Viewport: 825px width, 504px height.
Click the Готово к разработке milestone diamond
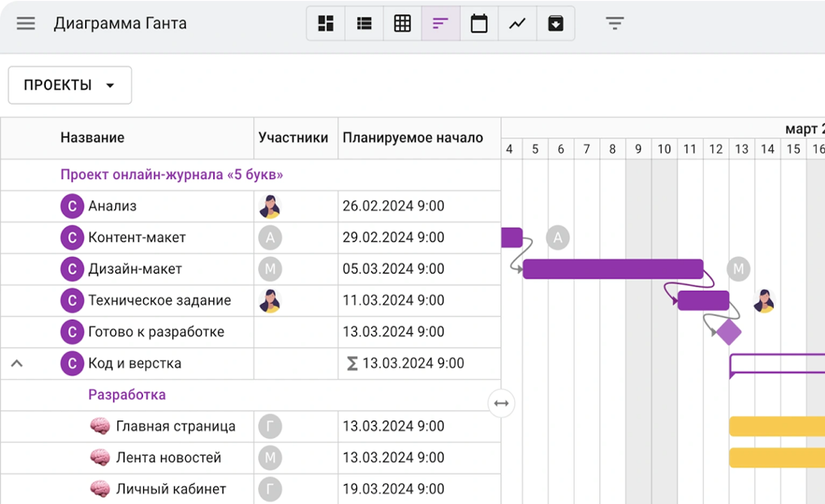point(728,332)
